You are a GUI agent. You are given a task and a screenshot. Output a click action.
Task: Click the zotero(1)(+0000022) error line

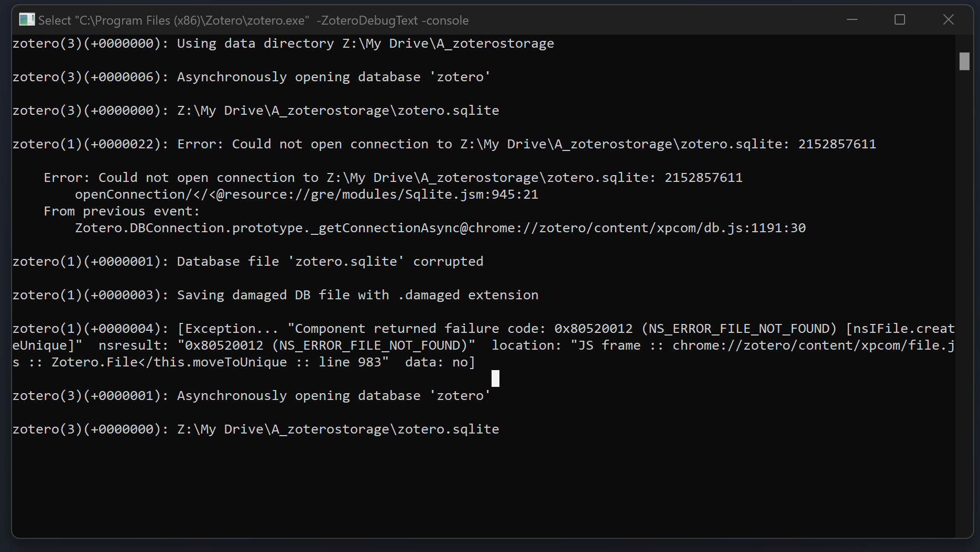[x=444, y=144]
